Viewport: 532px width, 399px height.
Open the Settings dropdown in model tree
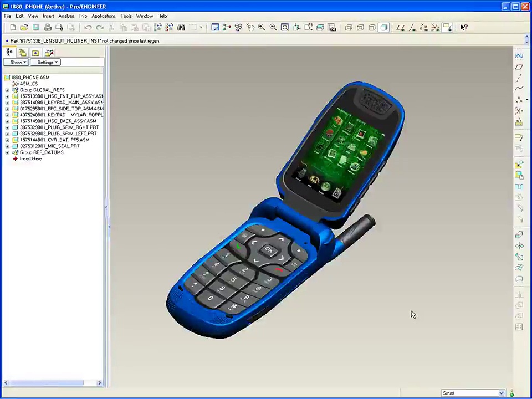(x=47, y=62)
